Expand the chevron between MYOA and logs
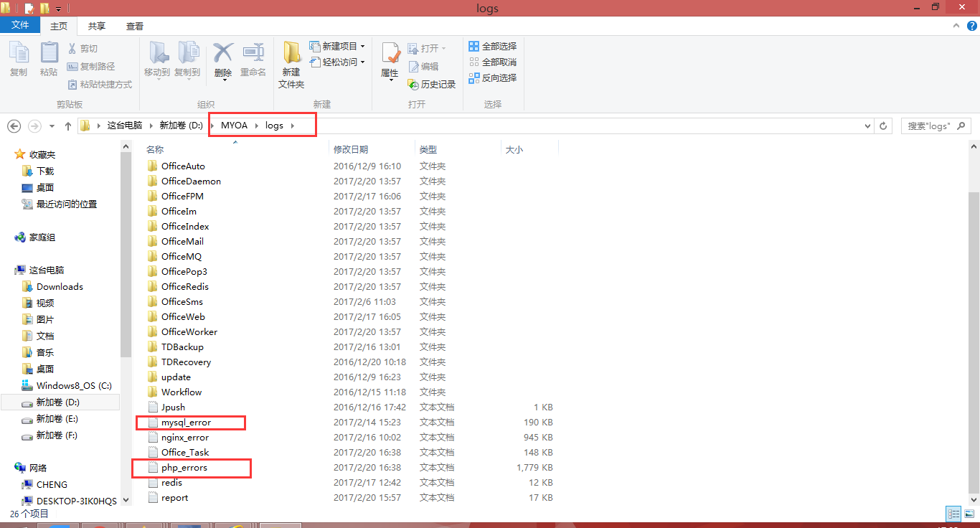 pyautogui.click(x=257, y=126)
